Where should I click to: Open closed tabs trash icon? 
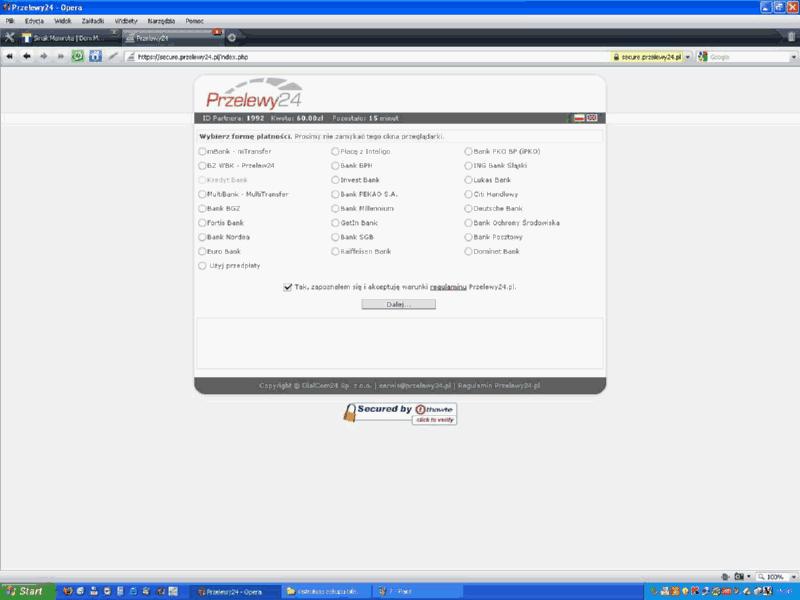pos(792,38)
